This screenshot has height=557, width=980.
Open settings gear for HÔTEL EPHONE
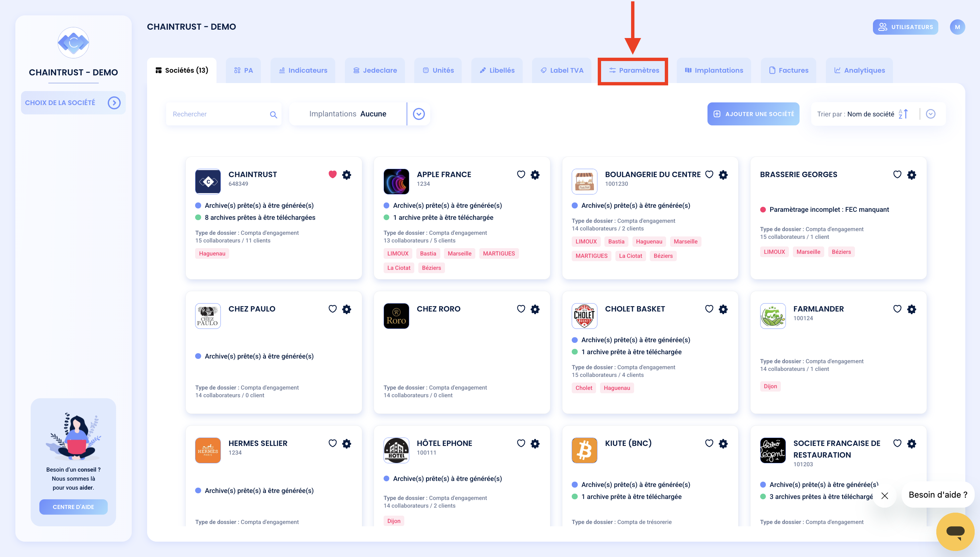[x=535, y=443]
